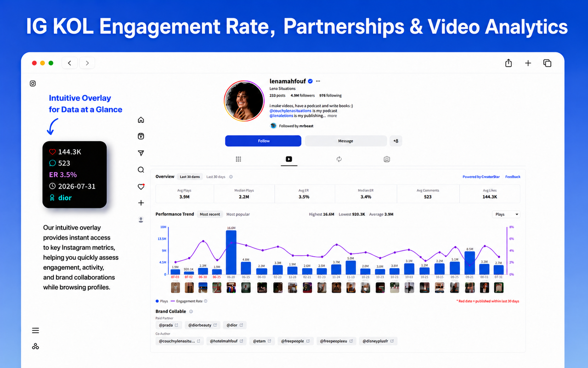Click the Message button
This screenshot has height=368, width=588.
click(x=346, y=141)
